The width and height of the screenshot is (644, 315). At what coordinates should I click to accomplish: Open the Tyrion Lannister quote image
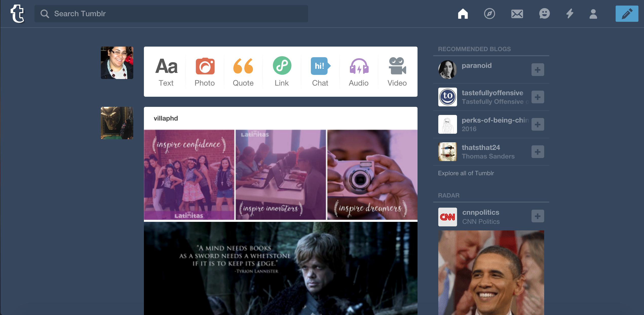pos(281,268)
